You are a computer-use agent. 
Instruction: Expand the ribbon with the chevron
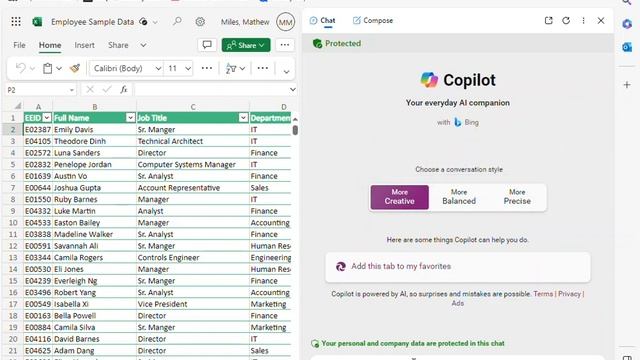click(x=287, y=71)
